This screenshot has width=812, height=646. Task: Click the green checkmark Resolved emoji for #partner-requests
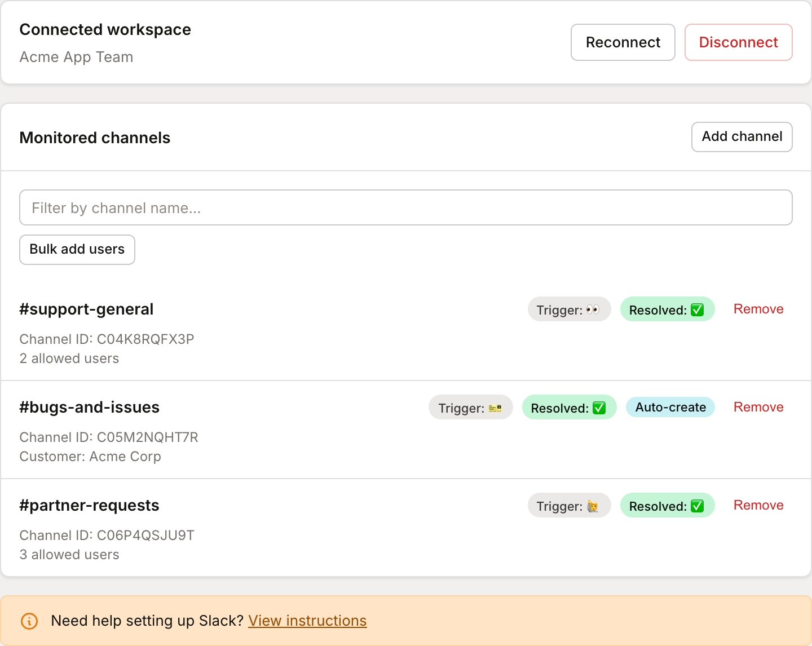tap(698, 506)
